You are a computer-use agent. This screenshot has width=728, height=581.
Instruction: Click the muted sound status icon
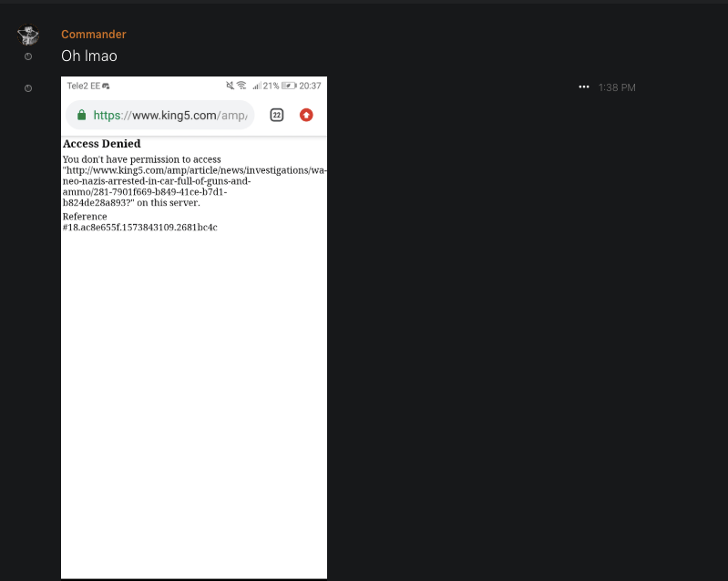[230, 86]
